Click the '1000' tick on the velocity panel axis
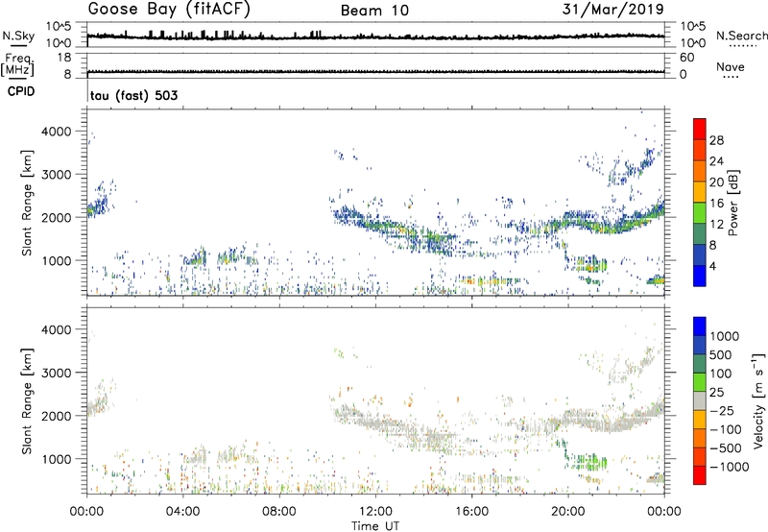Screen dimensions: 768x532 [x=57, y=459]
